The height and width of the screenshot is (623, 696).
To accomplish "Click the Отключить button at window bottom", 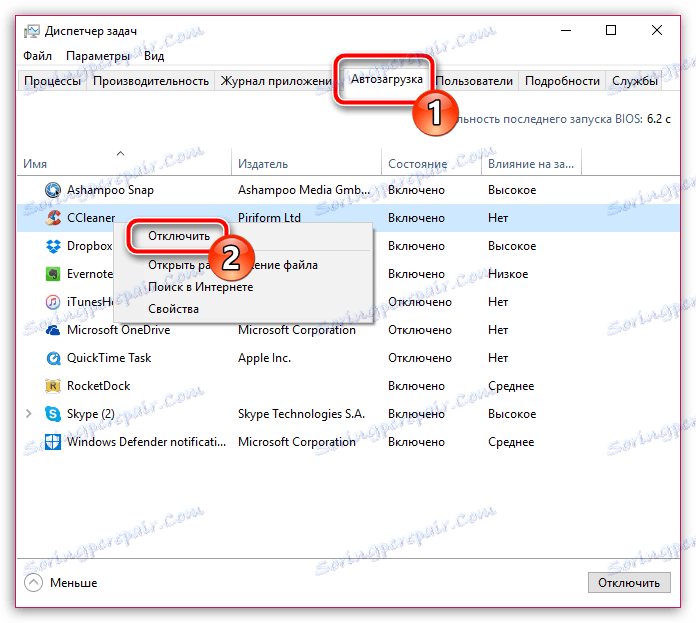I will tap(629, 583).
